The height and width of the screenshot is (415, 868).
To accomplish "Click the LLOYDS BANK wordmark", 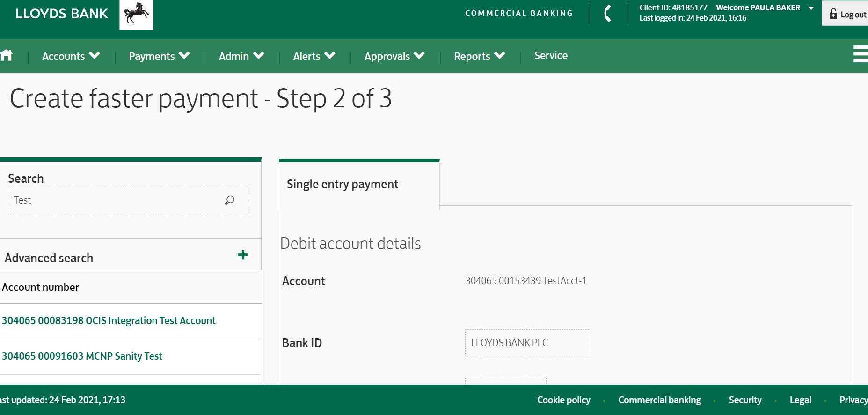I will (x=62, y=14).
